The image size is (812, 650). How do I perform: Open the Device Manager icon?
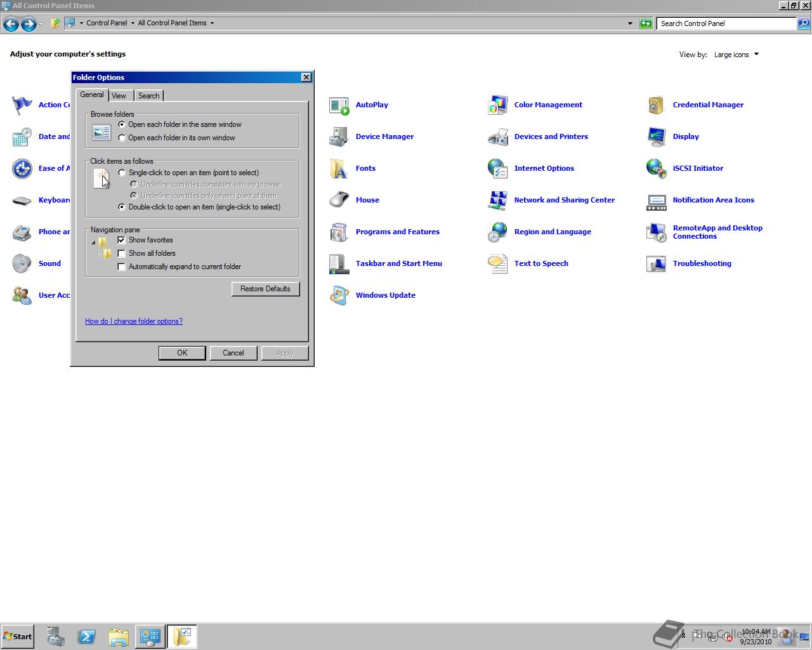tap(339, 137)
